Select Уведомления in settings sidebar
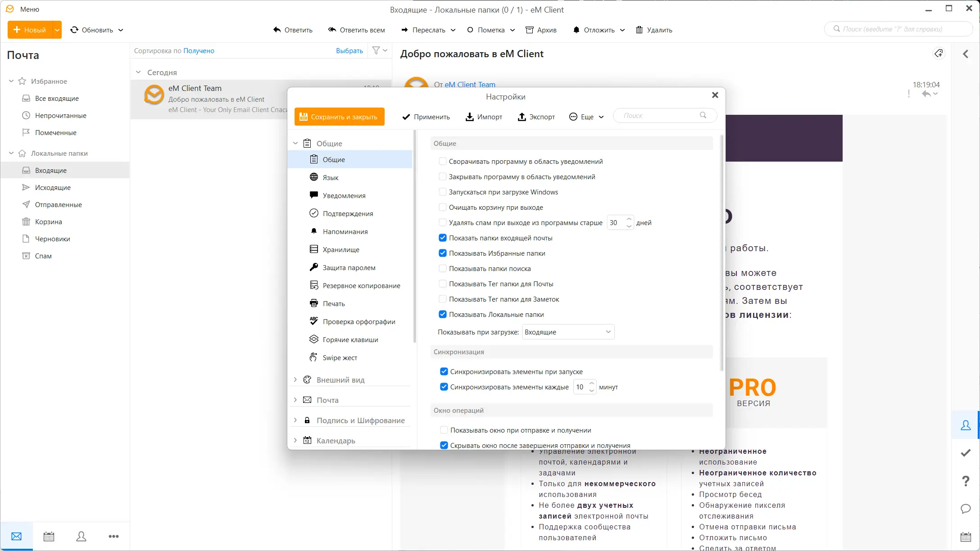This screenshot has width=980, height=551. click(x=345, y=195)
